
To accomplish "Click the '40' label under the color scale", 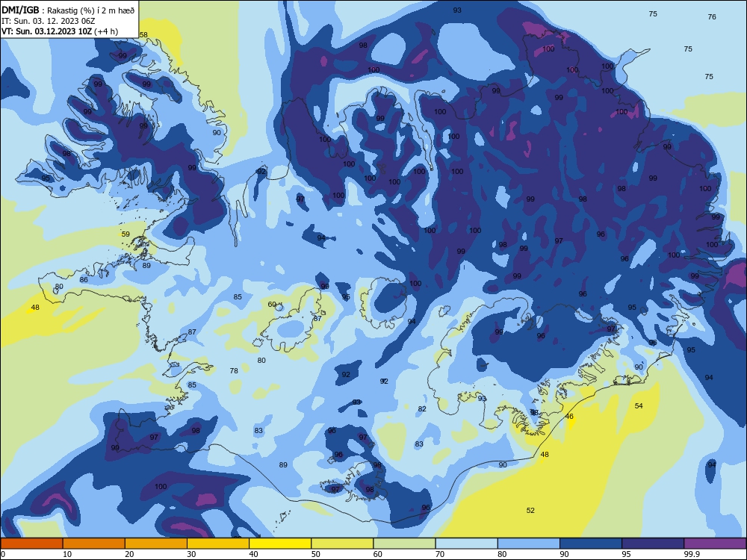I will 253,554.
